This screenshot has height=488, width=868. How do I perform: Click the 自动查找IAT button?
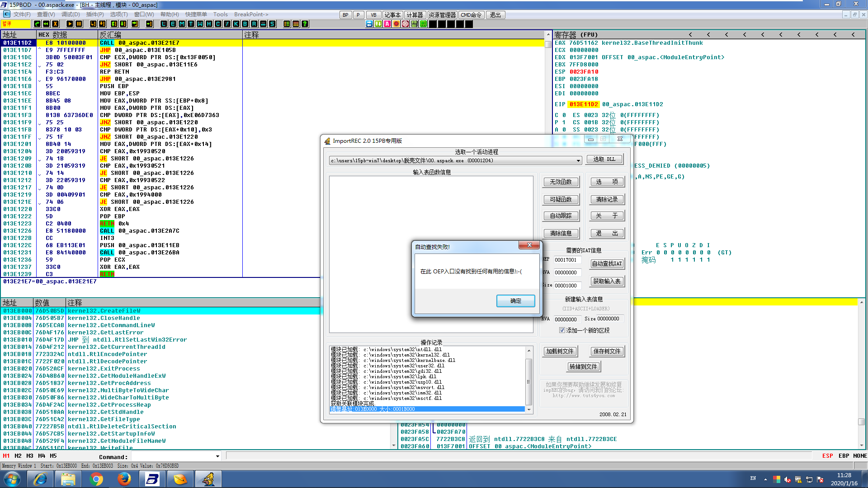[607, 263]
